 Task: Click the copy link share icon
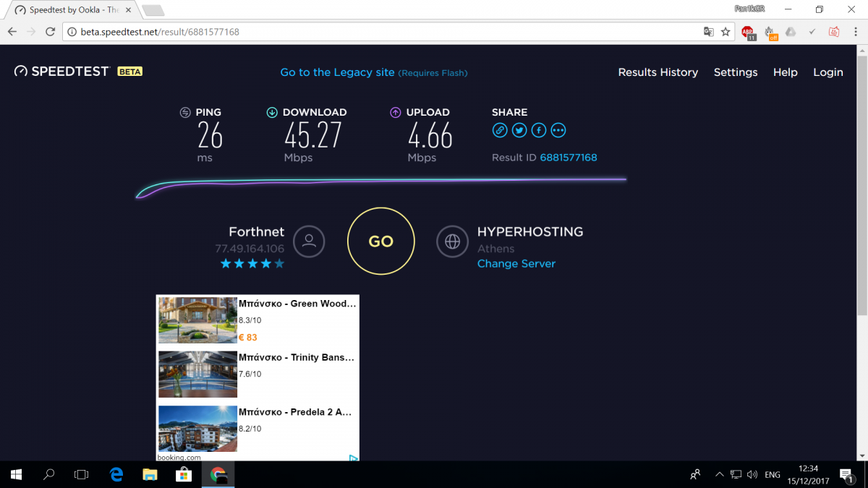499,130
